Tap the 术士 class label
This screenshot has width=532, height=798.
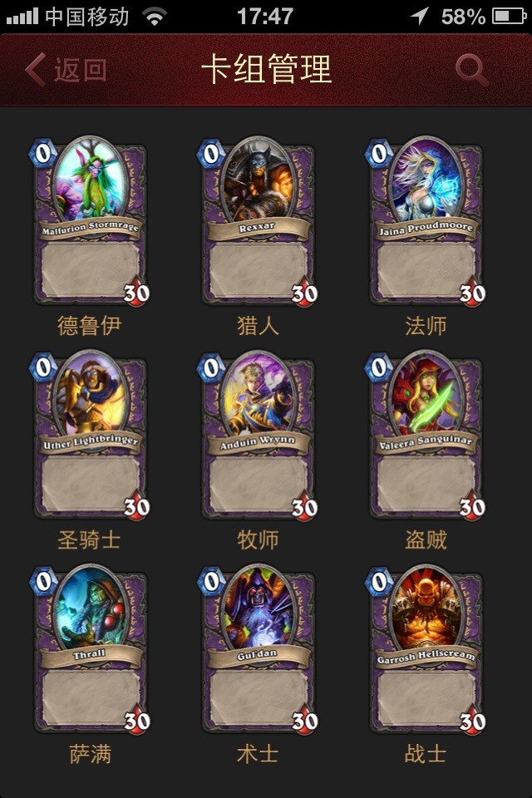[x=258, y=754]
